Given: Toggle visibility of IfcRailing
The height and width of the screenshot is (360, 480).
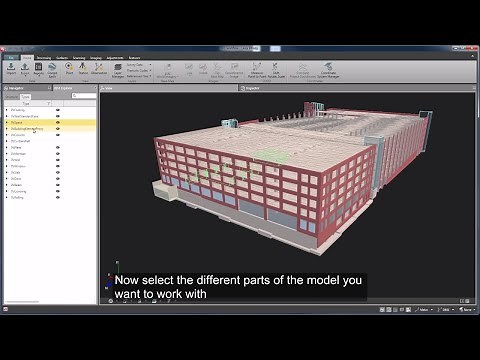Looking at the screenshot, I should pos(58,197).
